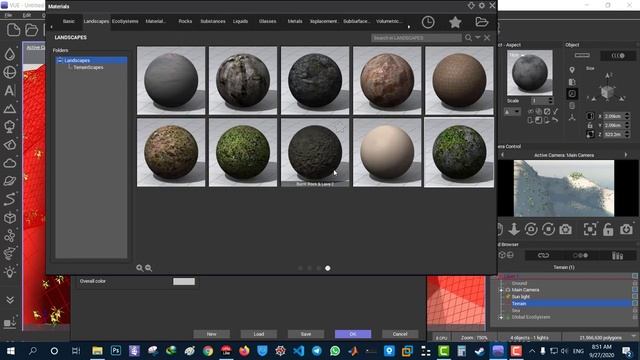Screen dimensions: 640x360
Task: Select the cloud tool in left toolbar
Action: 10,163
